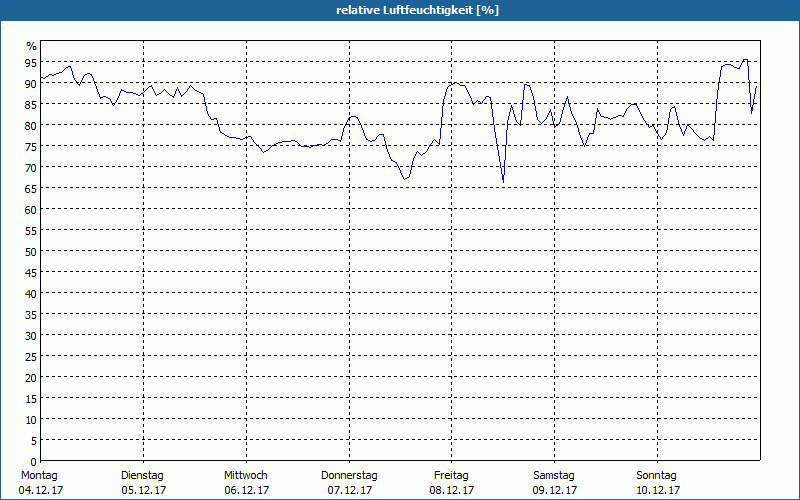Click the y-axis value "95"
This screenshot has height=500, width=800.
click(31, 62)
